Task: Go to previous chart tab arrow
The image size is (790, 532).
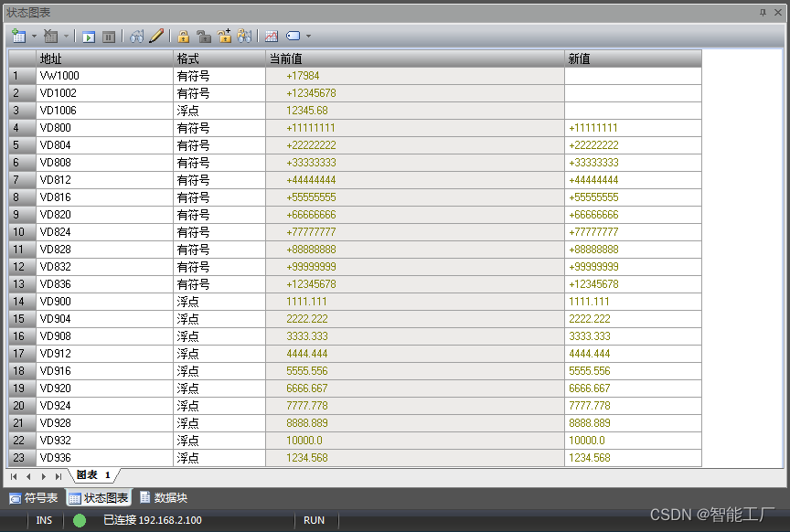Action: tap(28, 476)
